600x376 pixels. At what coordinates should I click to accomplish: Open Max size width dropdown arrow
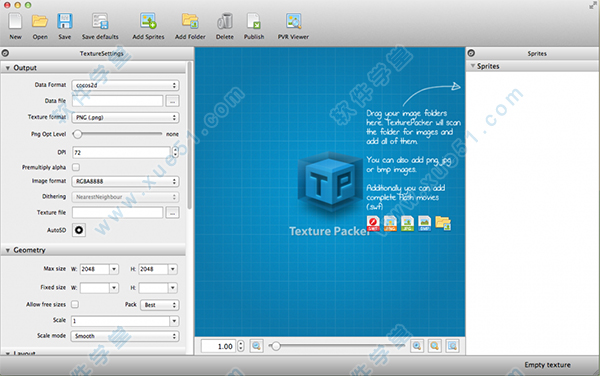[x=114, y=269]
